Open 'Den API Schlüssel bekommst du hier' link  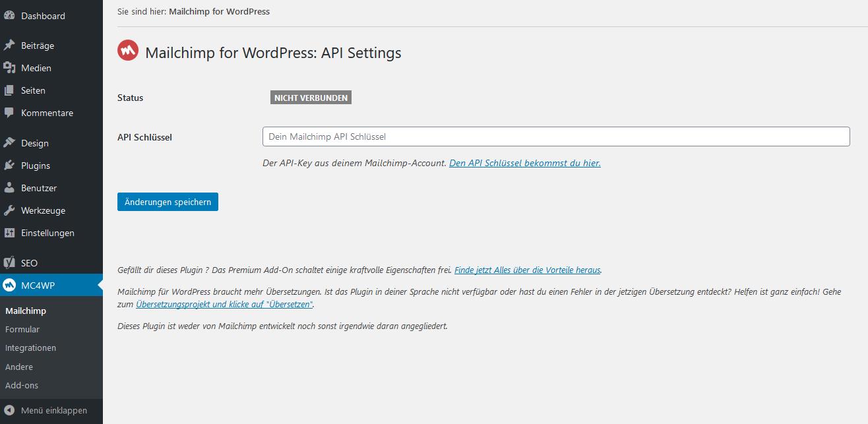pyautogui.click(x=525, y=163)
